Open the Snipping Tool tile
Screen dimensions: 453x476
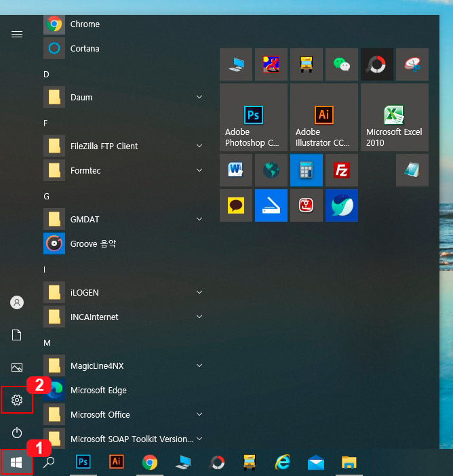[412, 64]
